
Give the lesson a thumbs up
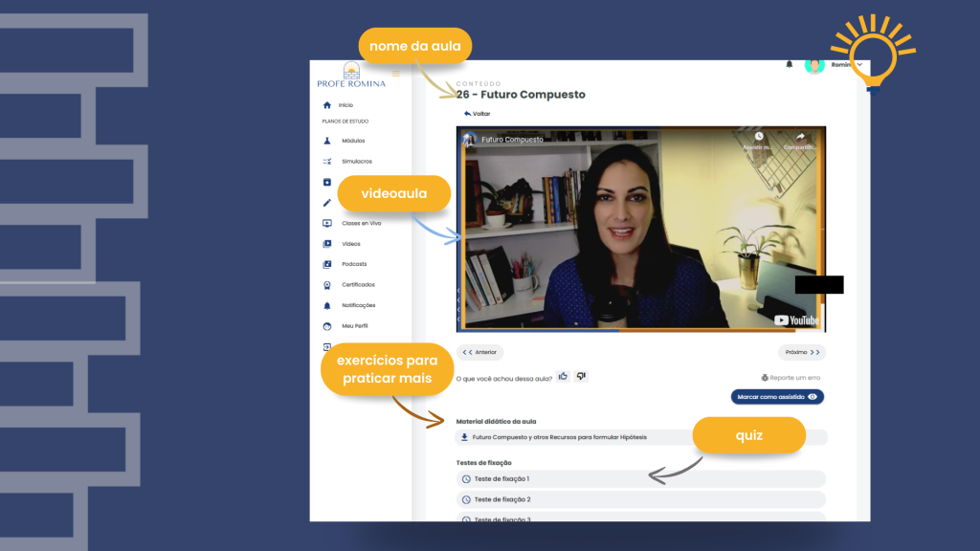tap(563, 376)
